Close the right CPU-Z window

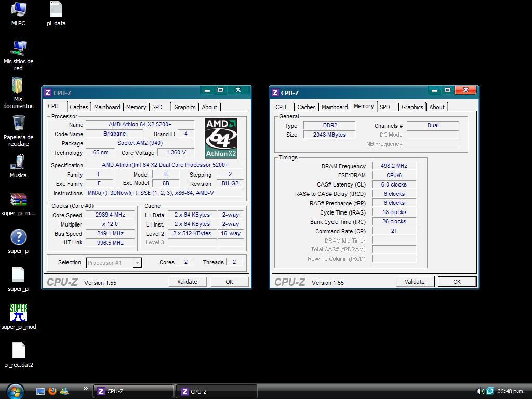tap(465, 90)
